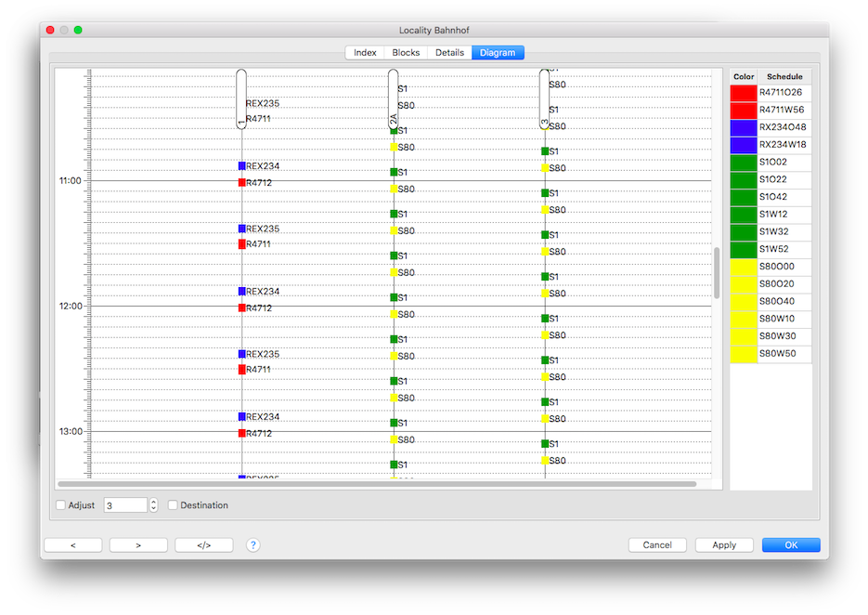Click the Adjust value stepper arrows
This screenshot has height=615, width=868.
(x=153, y=505)
